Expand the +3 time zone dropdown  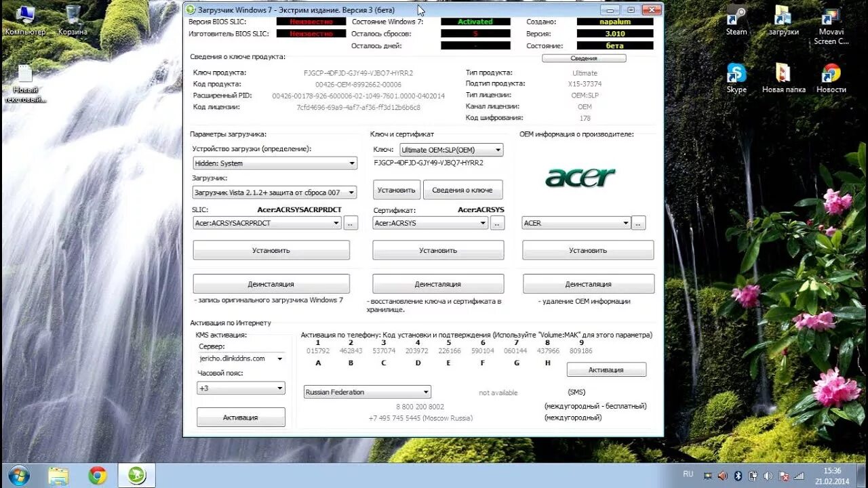coord(241,388)
